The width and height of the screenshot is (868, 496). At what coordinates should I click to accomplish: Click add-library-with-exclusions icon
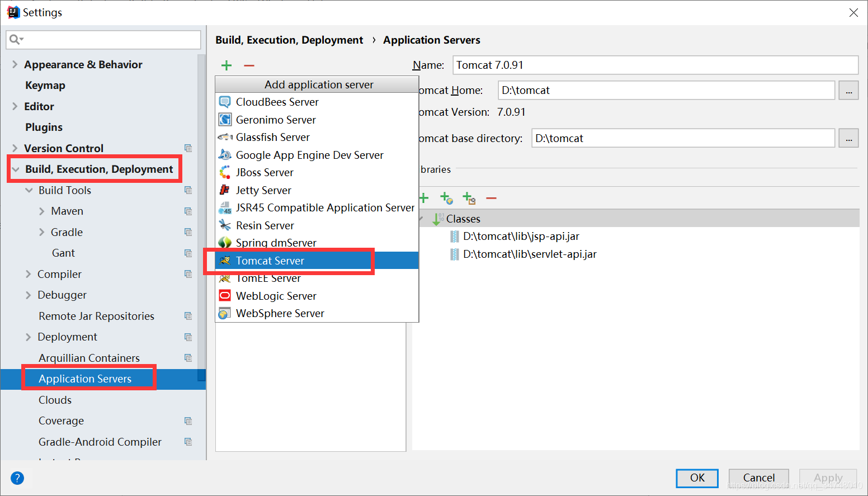tap(469, 198)
